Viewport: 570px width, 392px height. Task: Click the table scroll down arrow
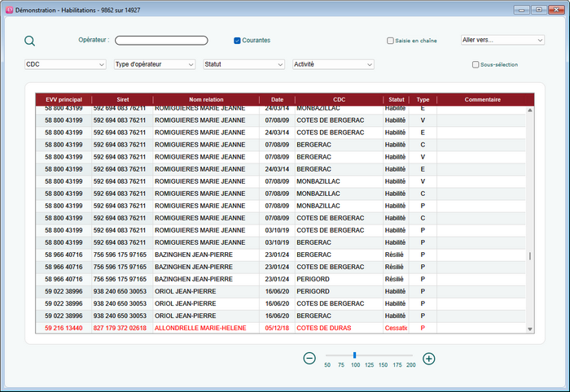coord(530,329)
